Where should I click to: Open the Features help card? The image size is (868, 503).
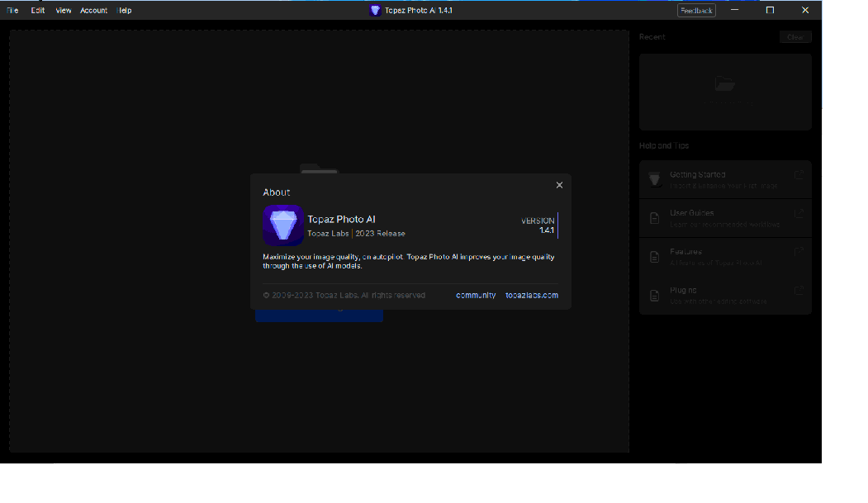tap(725, 257)
